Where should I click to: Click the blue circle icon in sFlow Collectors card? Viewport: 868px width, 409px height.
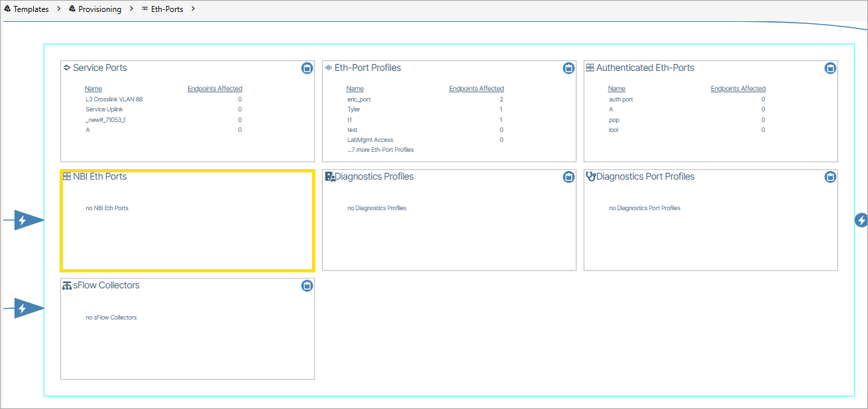pyautogui.click(x=307, y=286)
